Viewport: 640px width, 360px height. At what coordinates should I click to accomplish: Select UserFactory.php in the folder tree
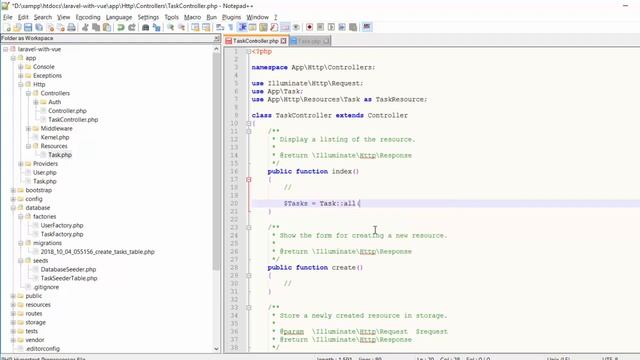(62, 225)
